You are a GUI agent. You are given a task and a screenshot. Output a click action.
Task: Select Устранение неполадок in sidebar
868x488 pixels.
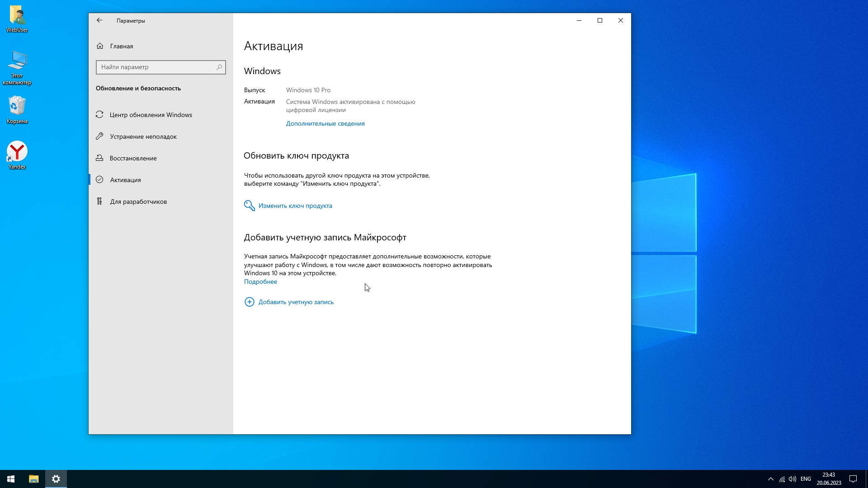pos(143,136)
